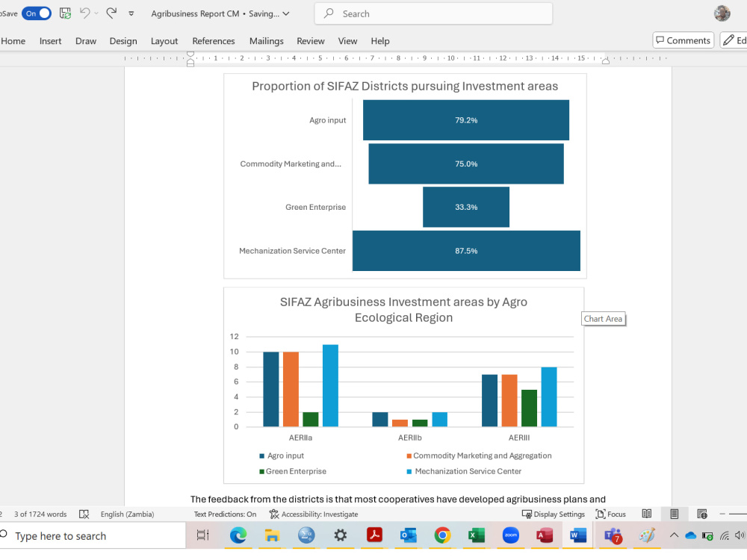Select the Commodity Marketing 75.0% funnel bar
This screenshot has height=560, width=747.
[466, 164]
